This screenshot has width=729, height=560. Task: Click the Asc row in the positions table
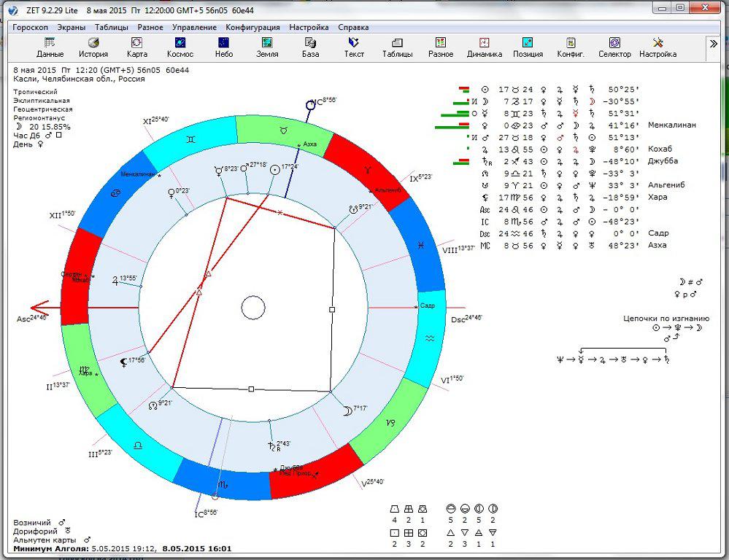point(560,209)
